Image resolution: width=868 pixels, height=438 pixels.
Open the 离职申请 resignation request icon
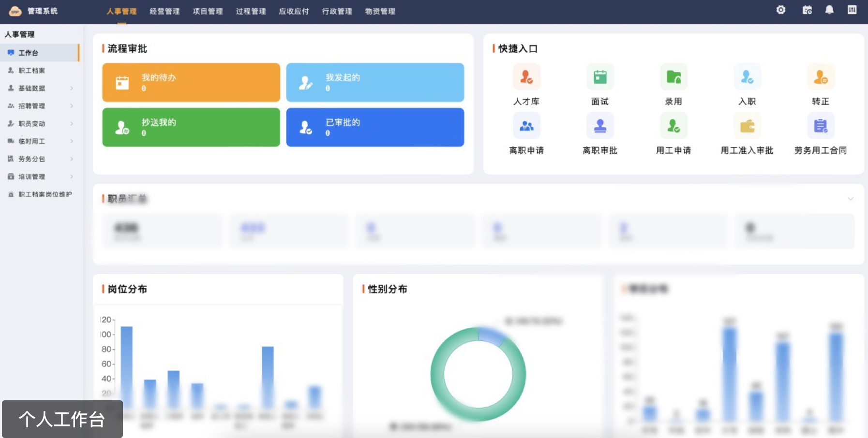pos(526,126)
